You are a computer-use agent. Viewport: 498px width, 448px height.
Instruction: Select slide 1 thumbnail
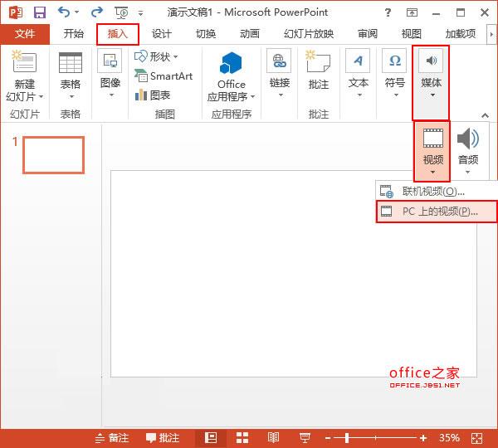[53, 155]
